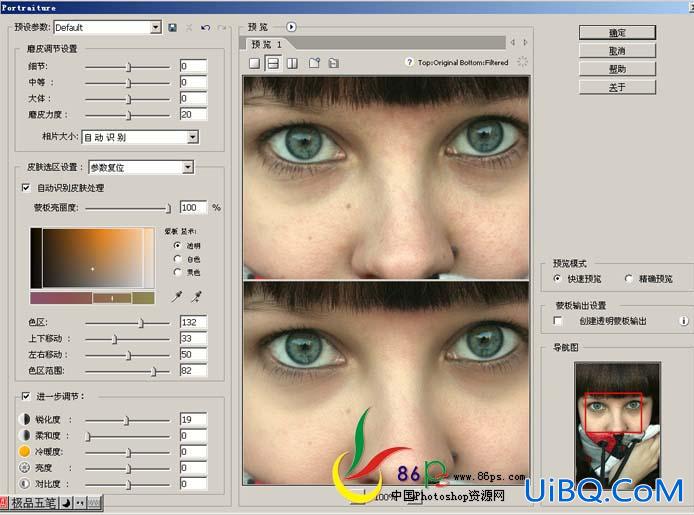Screen dimensions: 694x515
Task: Click the question mark beside Top:Original
Action: pos(409,62)
